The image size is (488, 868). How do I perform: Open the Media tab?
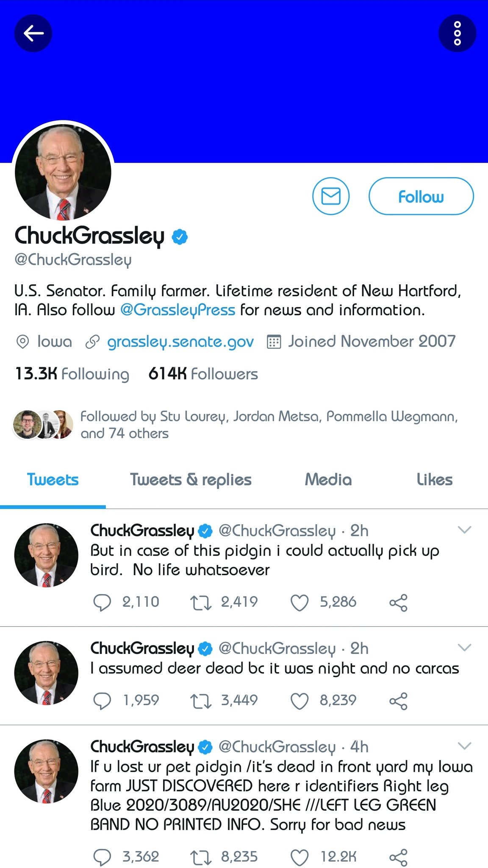click(328, 480)
